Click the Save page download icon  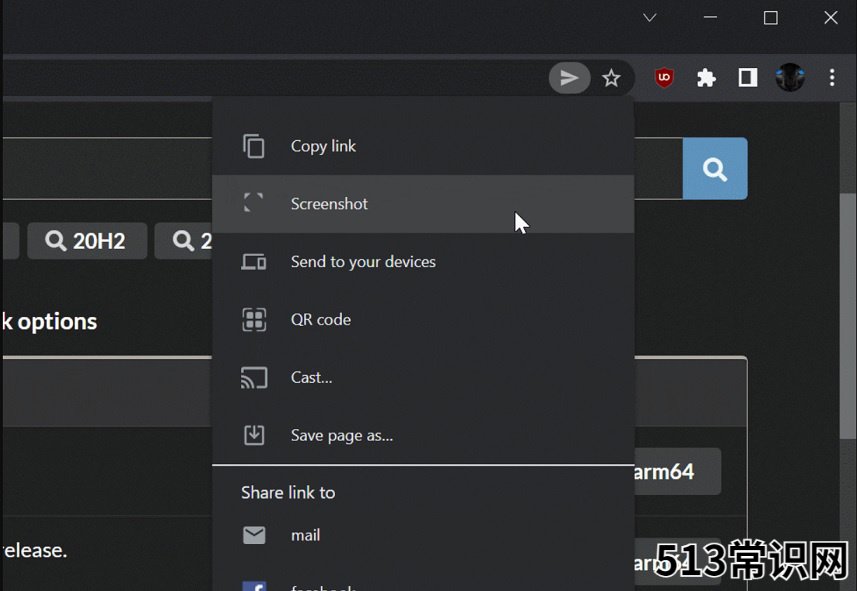tap(254, 435)
